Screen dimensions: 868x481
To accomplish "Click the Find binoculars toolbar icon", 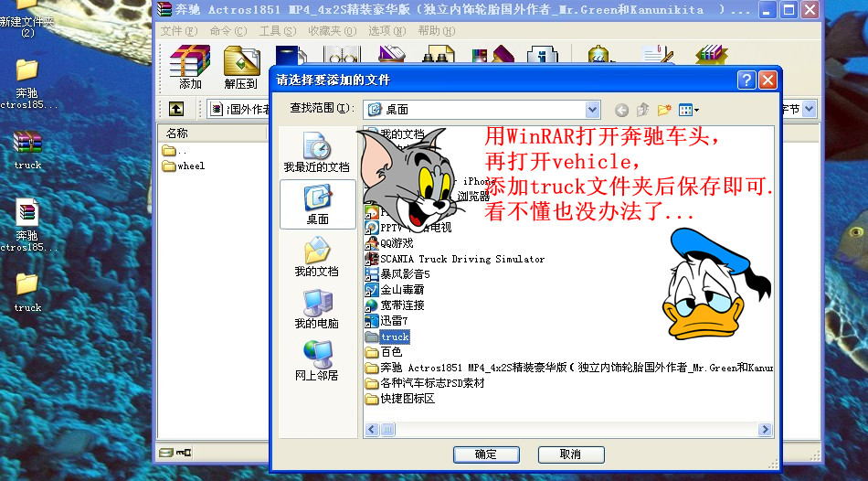I will coord(439,54).
